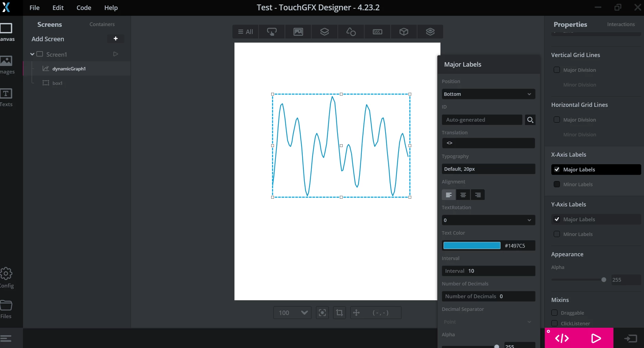
Task: Zoom to fit canvas icon
Action: [x=322, y=313]
